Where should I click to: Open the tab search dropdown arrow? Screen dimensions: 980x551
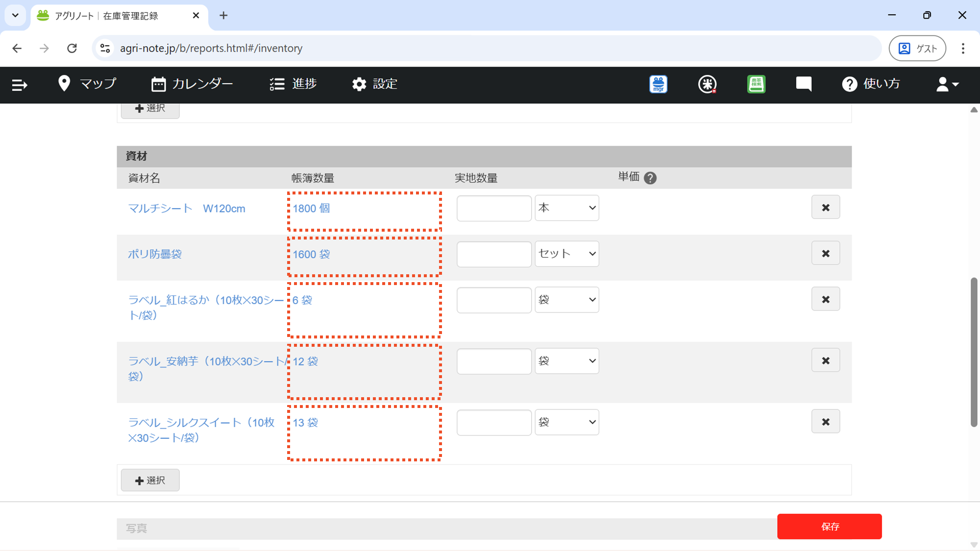click(x=15, y=15)
